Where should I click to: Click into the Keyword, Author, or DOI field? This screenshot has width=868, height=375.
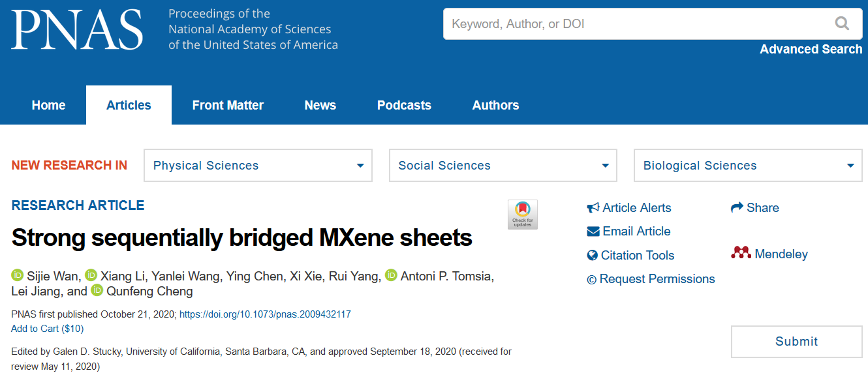click(640, 24)
